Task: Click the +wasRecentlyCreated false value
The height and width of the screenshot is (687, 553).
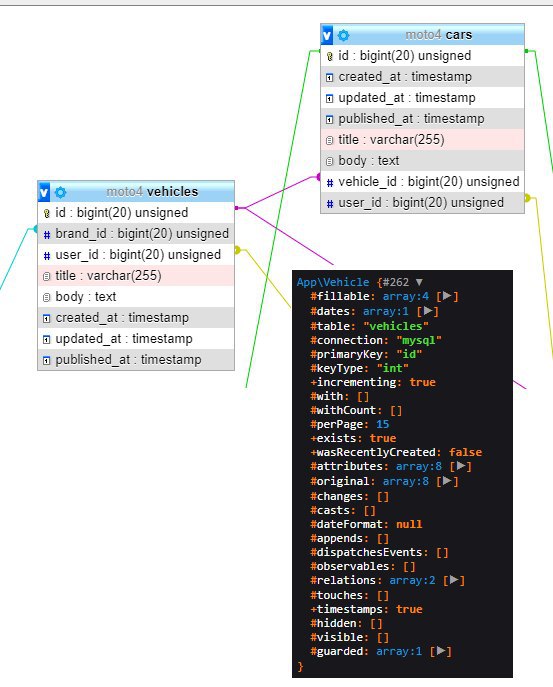Action: 465,452
